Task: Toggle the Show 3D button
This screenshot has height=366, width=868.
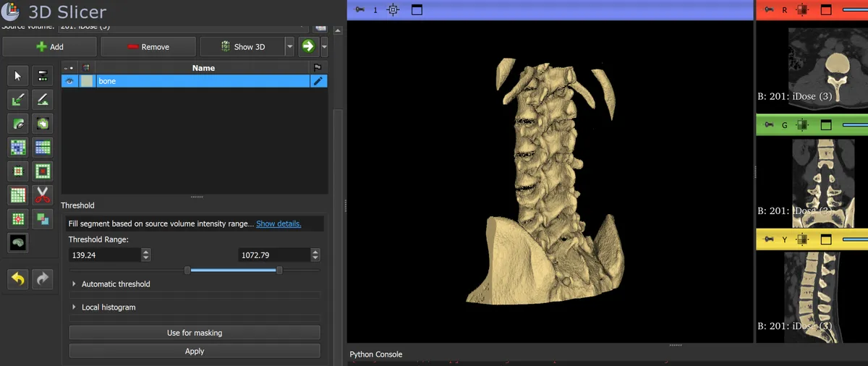Action: (242, 46)
